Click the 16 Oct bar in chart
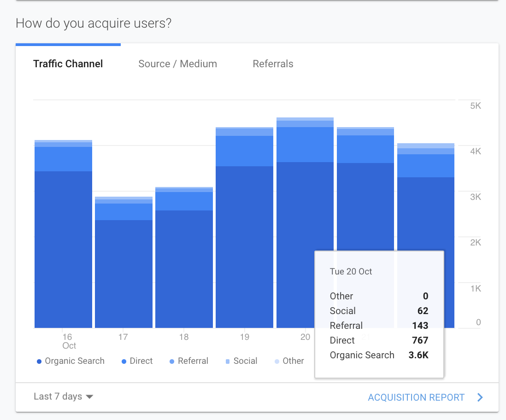Image resolution: width=506 pixels, height=420 pixels. [x=63, y=234]
